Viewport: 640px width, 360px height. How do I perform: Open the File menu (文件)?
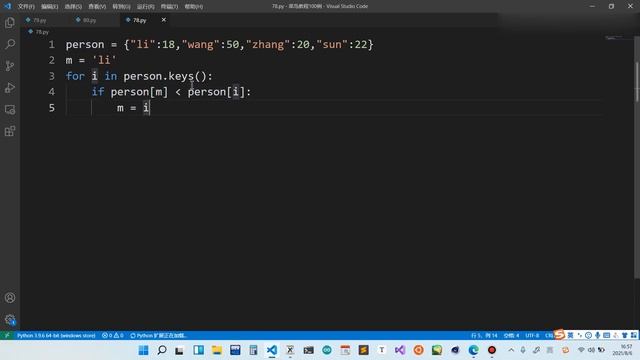pyautogui.click(x=26, y=7)
